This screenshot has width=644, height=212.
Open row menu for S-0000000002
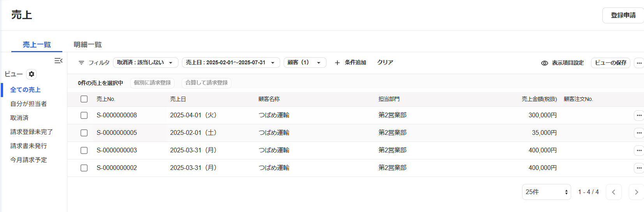(x=639, y=168)
